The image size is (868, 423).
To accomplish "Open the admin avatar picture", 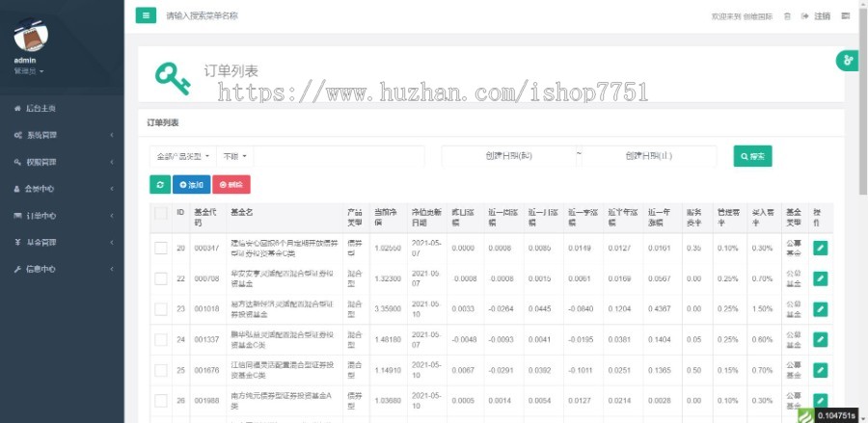I will 31,35.
